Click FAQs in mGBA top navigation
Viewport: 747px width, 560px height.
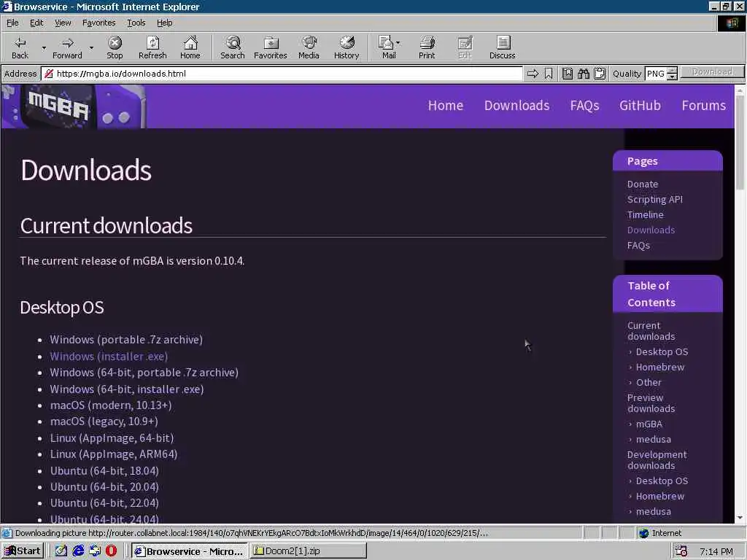[584, 105]
